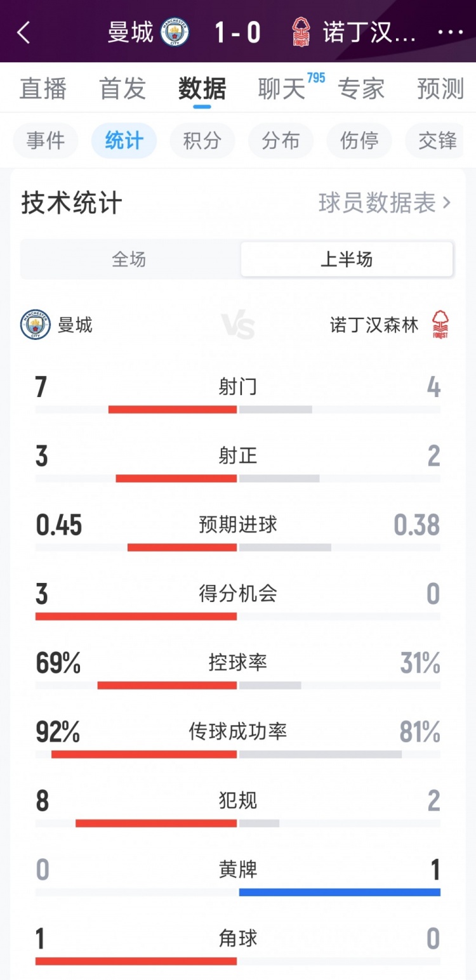Select the 事件 events chip
This screenshot has width=476, height=980.
pyautogui.click(x=46, y=141)
